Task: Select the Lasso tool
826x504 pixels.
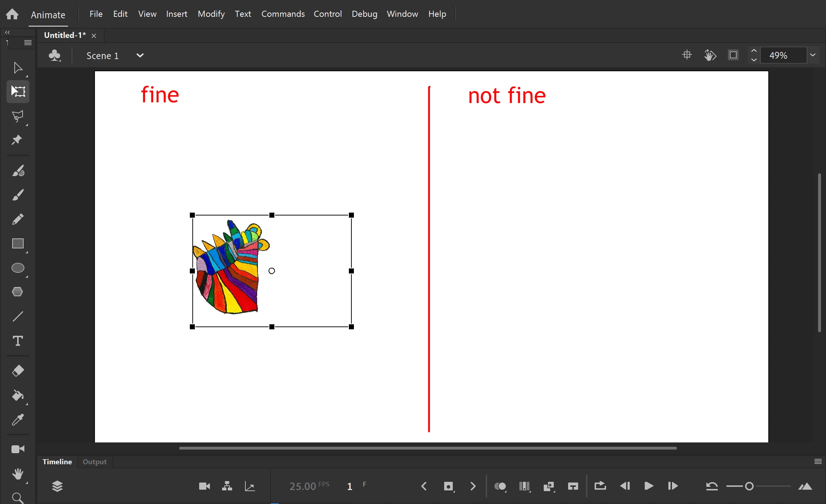Action: pyautogui.click(x=18, y=116)
